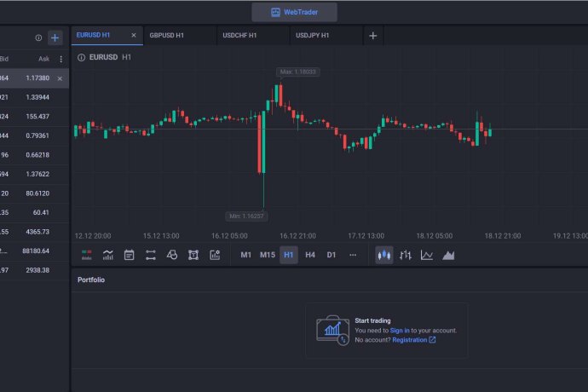Viewport: 588px width, 392px height.
Task: Add a new symbol to the watchlist
Action: pyautogui.click(x=55, y=37)
